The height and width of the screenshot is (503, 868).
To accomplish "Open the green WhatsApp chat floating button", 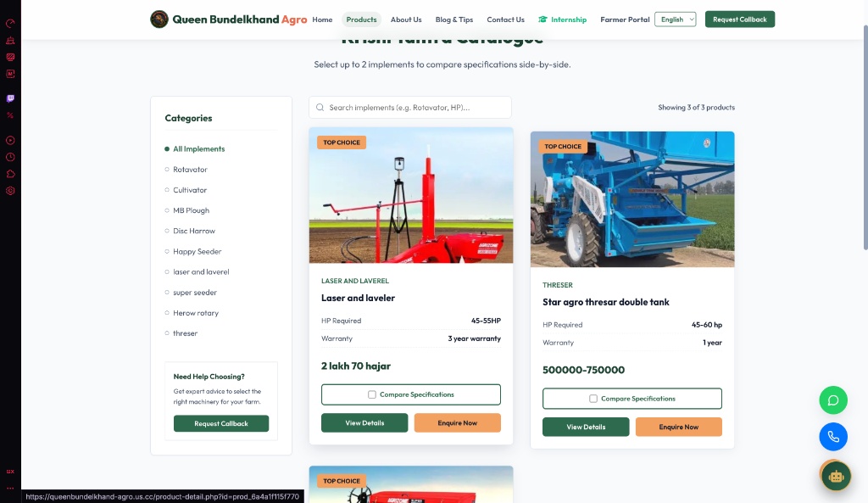I will (833, 400).
